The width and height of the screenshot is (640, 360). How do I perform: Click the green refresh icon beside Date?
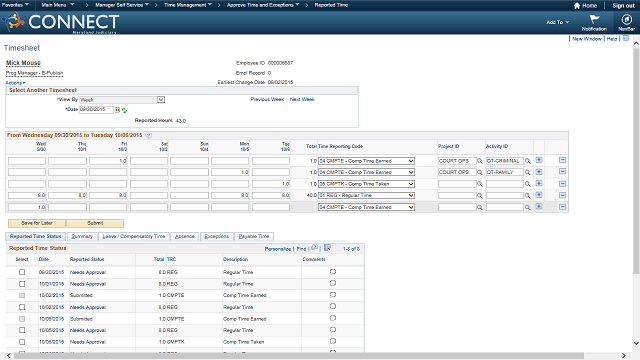pyautogui.click(x=124, y=110)
